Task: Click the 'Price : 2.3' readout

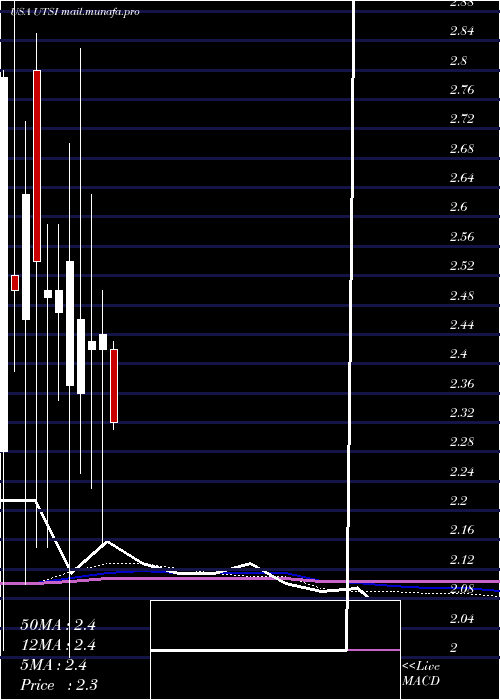Action: [x=59, y=685]
